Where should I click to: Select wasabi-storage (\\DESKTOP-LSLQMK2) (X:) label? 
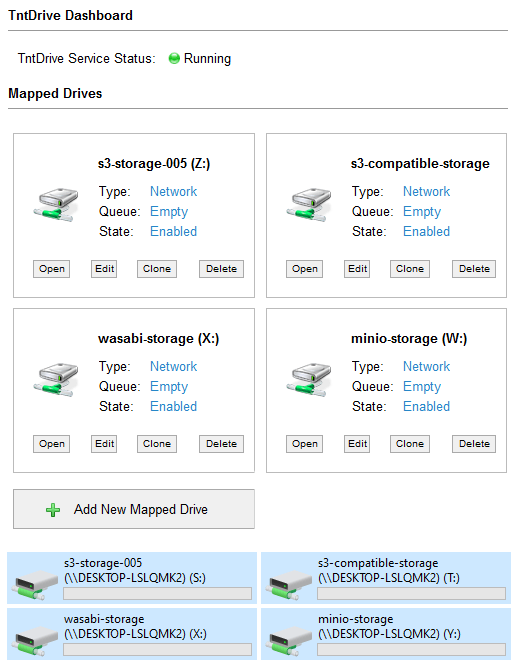135,627
